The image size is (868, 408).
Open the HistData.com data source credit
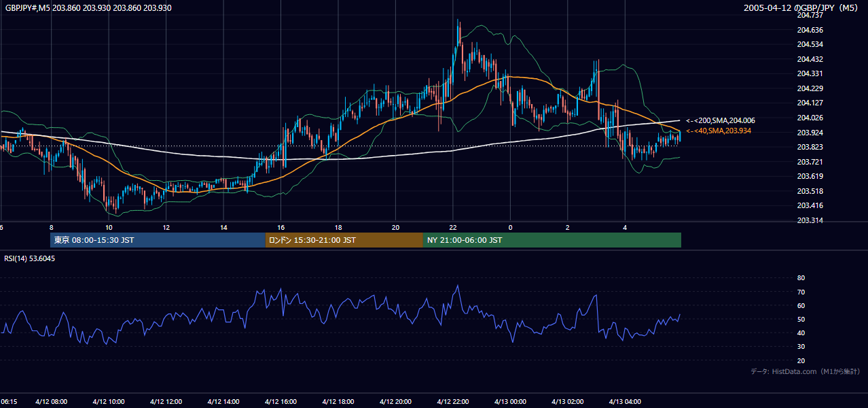(x=806, y=371)
